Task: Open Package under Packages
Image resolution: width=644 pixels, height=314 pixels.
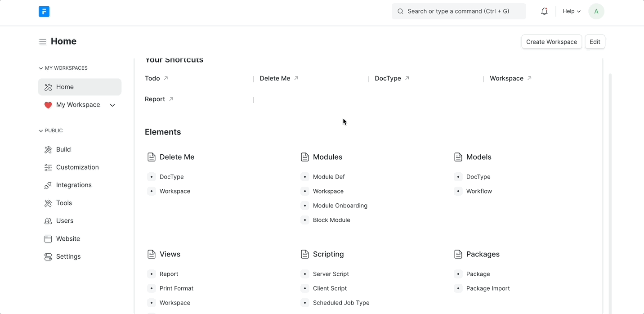Action: tap(478, 274)
